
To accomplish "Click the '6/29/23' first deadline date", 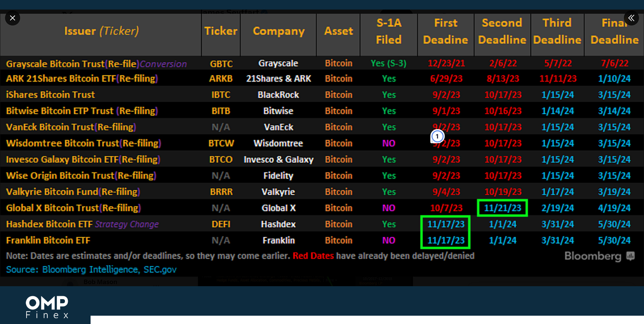I will 447,79.
